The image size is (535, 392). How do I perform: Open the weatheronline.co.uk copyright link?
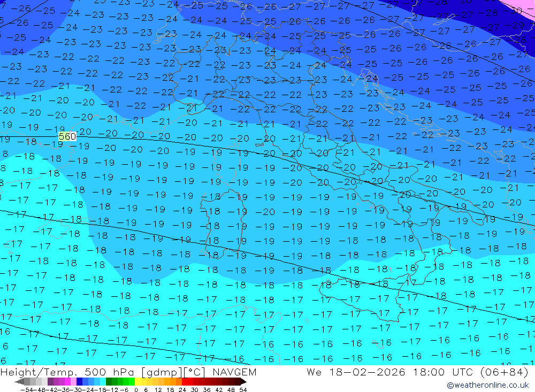[x=487, y=385]
